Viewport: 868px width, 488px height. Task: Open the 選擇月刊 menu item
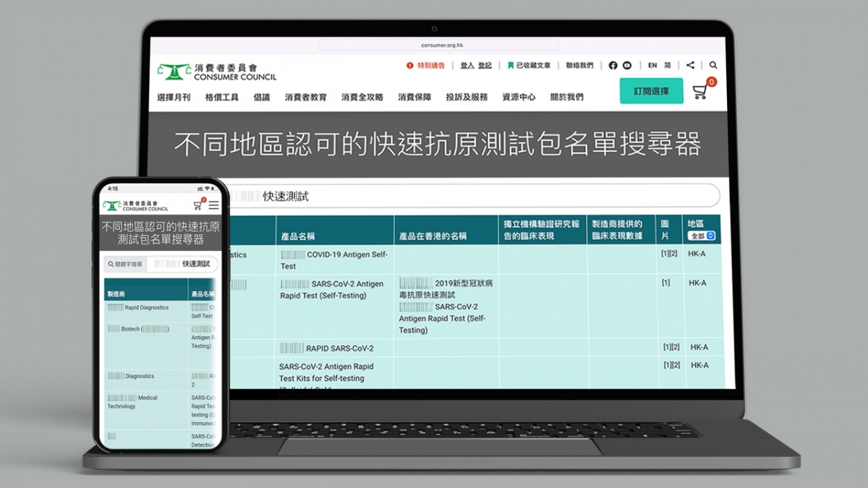[174, 96]
